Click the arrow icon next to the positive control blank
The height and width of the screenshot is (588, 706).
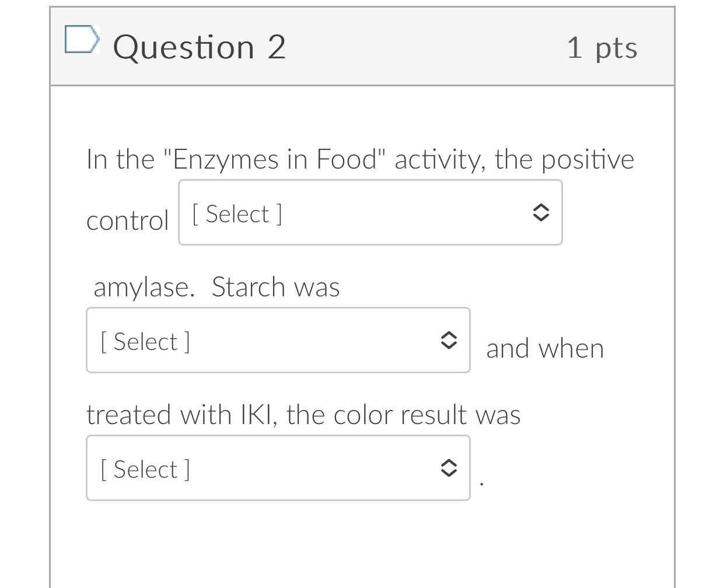click(x=541, y=213)
